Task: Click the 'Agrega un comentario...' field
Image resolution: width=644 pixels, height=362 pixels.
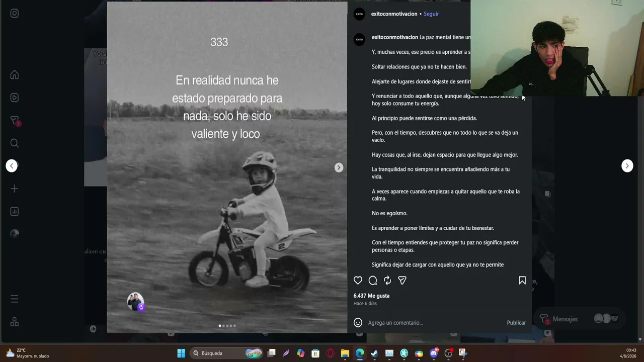Action: click(x=434, y=323)
